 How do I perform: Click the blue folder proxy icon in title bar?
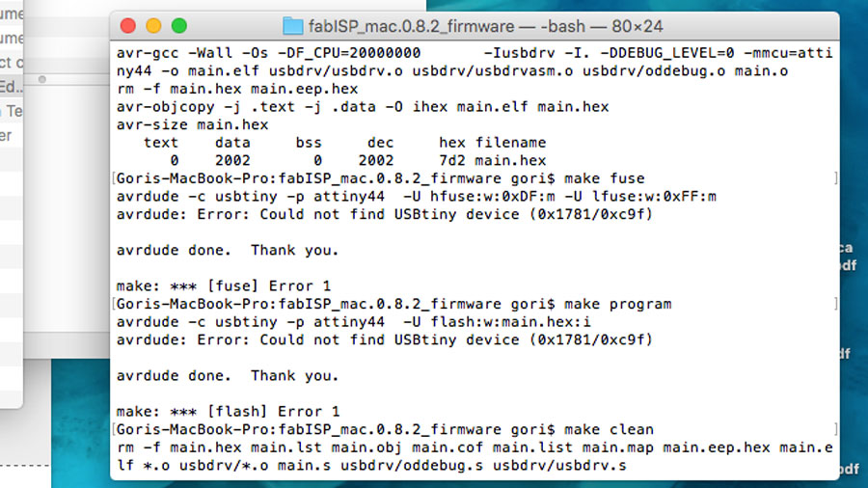[x=293, y=26]
